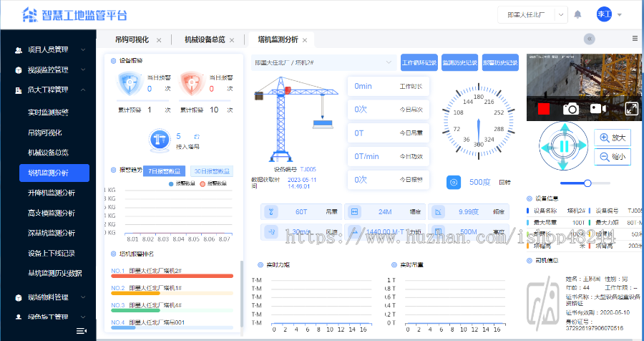Open the hamburger menu beside the tab bar
Screen dimensions: 644x341
(x=635, y=38)
